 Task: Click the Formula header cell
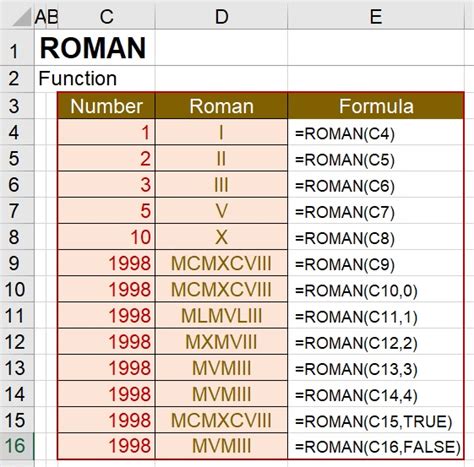376,106
